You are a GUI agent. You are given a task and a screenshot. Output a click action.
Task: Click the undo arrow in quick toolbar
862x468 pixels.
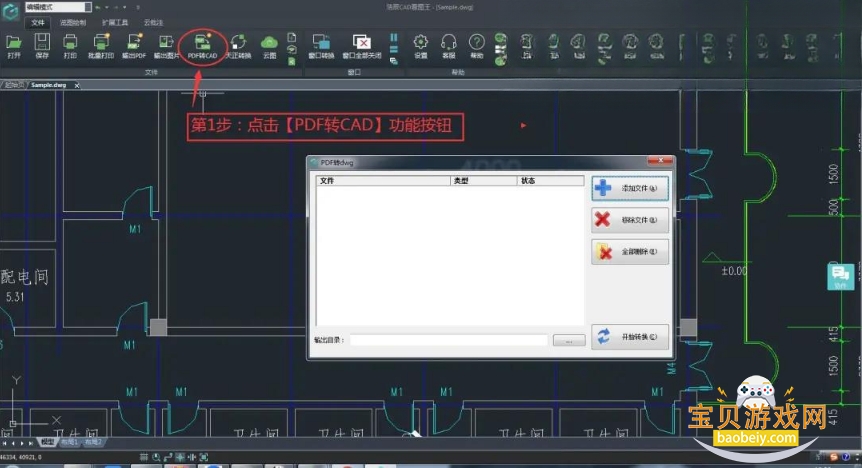(98, 8)
